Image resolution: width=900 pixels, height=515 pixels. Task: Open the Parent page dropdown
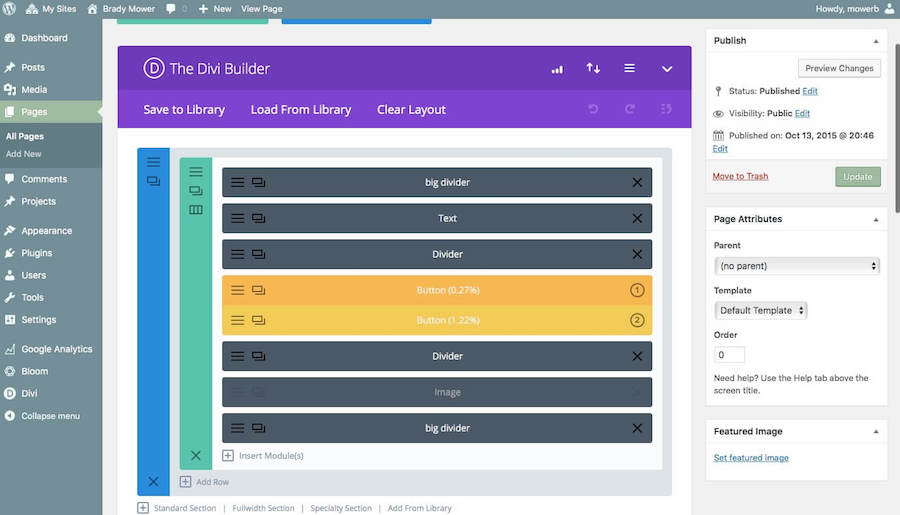797,266
